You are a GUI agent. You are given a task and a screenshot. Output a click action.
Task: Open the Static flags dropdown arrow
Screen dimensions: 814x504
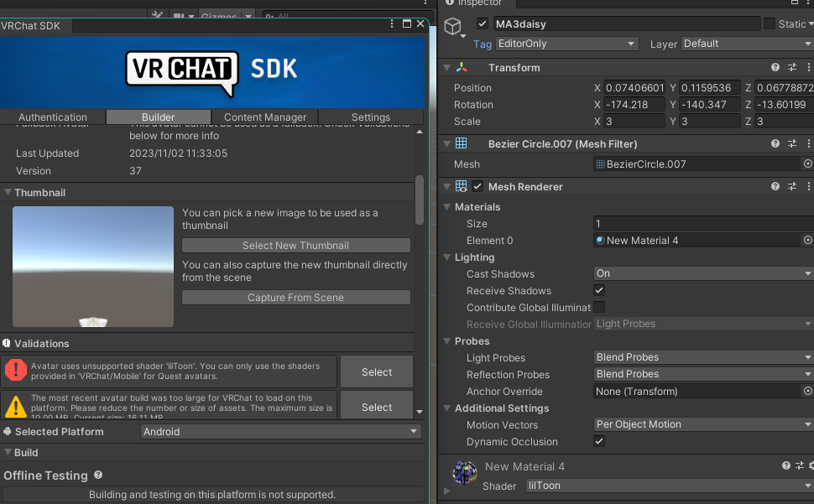click(x=811, y=23)
